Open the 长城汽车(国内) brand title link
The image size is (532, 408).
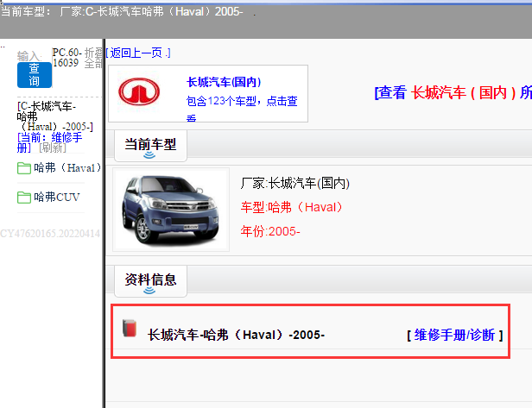coord(224,82)
